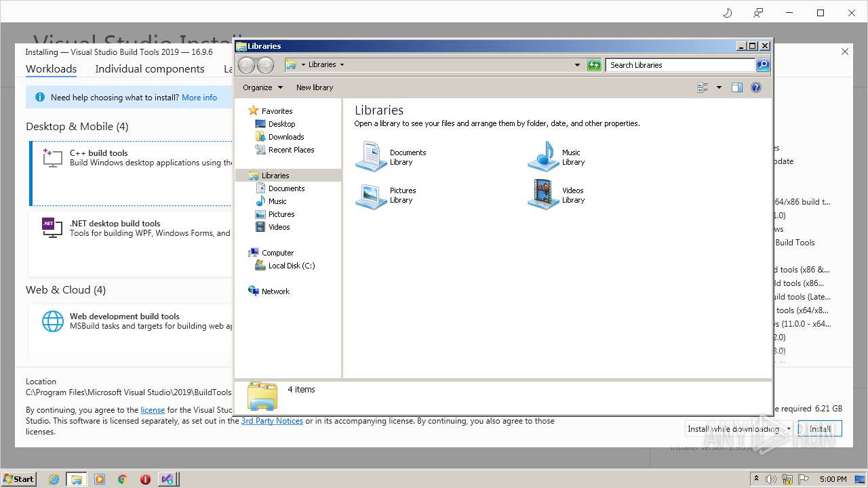Select Desktop under Favorites
Image resolution: width=868 pixels, height=488 pixels.
(281, 124)
